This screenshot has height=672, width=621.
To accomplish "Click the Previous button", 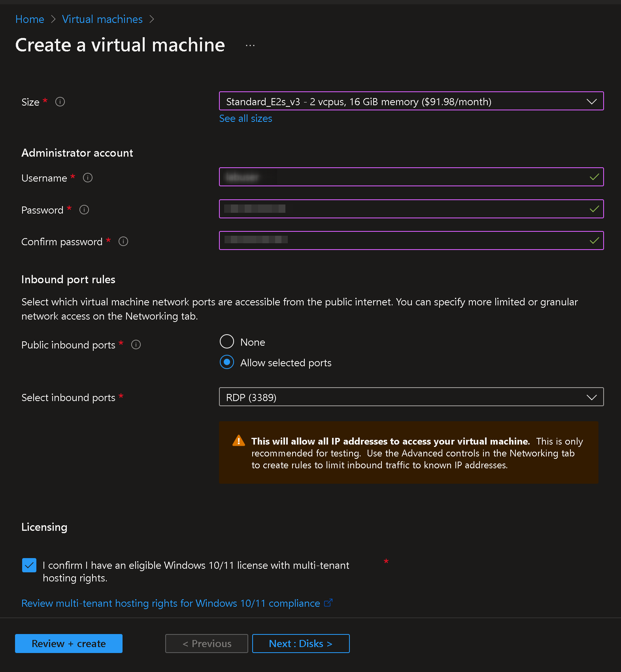I will coord(207,644).
